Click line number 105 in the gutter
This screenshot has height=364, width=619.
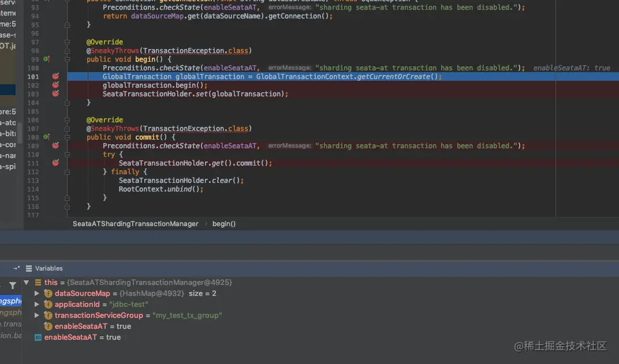[x=33, y=111]
